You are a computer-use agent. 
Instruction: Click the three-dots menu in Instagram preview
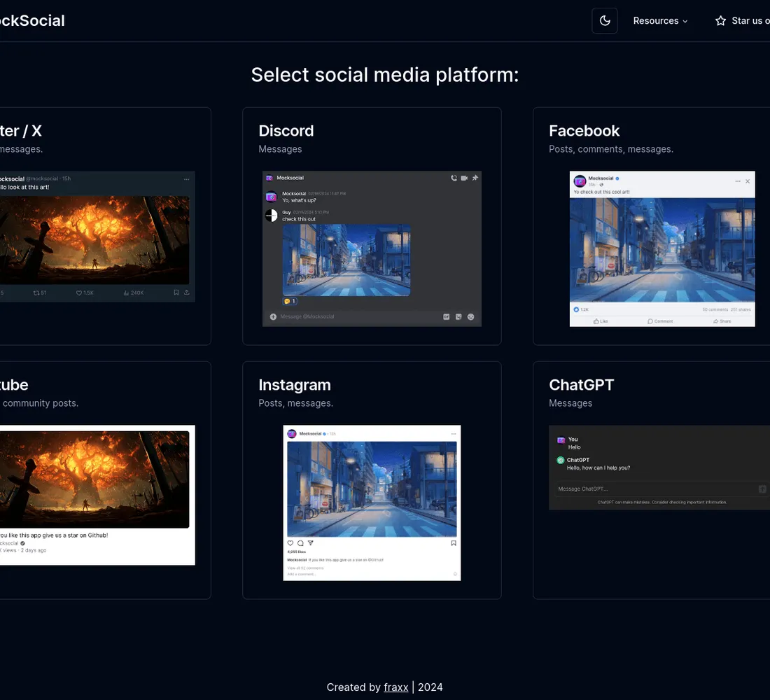[454, 434]
